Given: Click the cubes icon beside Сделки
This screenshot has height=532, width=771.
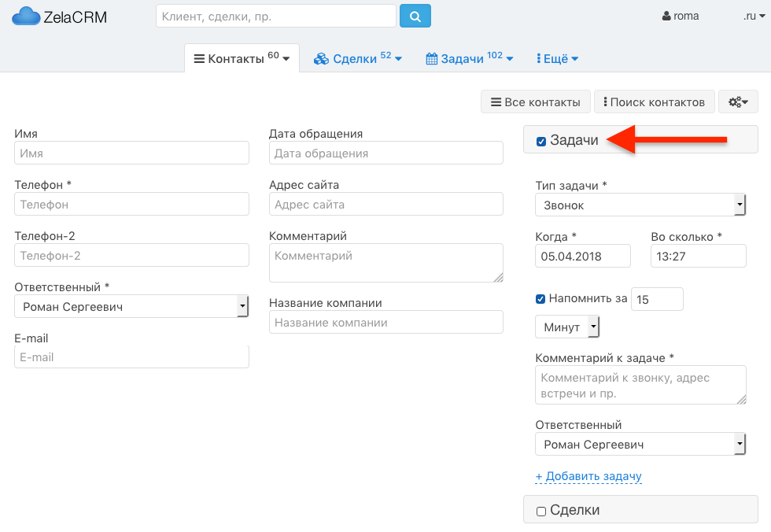Looking at the screenshot, I should (321, 59).
